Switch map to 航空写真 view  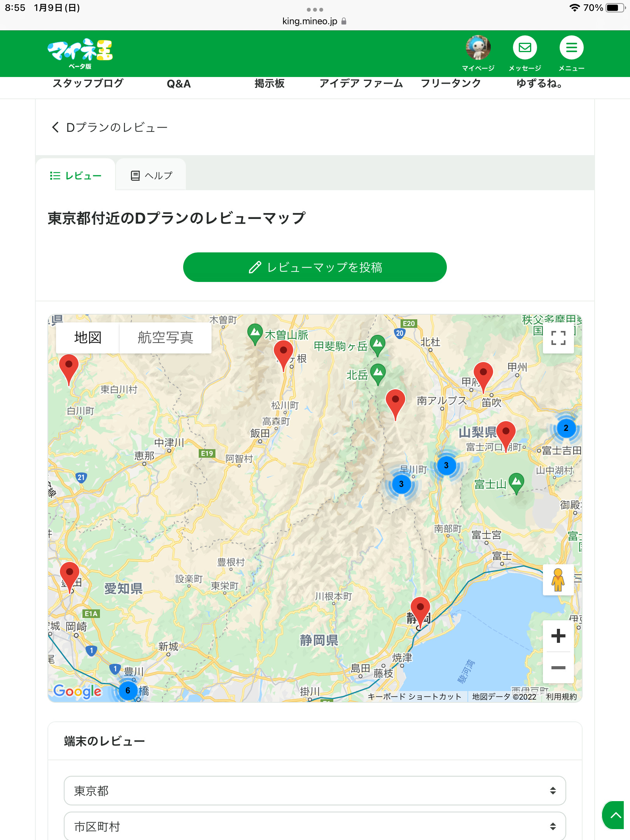click(x=165, y=338)
